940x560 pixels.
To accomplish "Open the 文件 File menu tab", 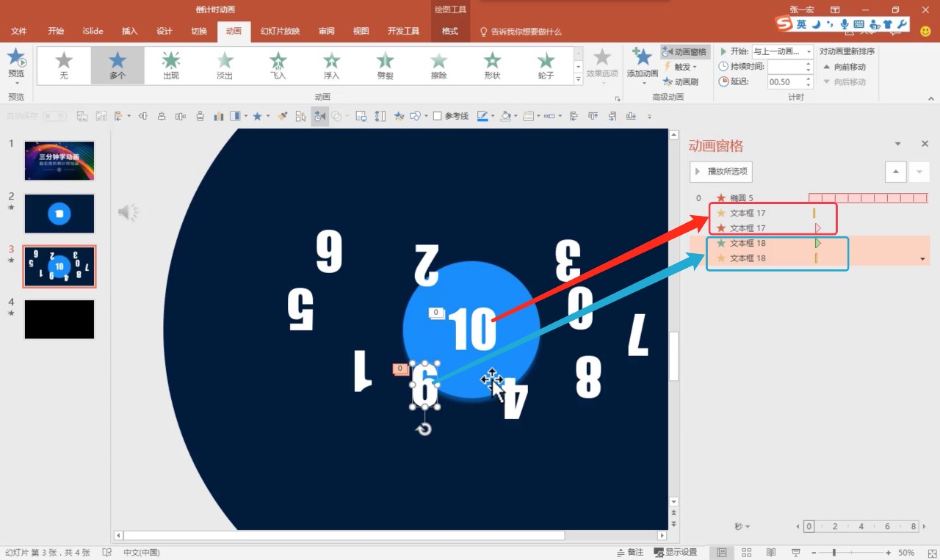I will [19, 32].
